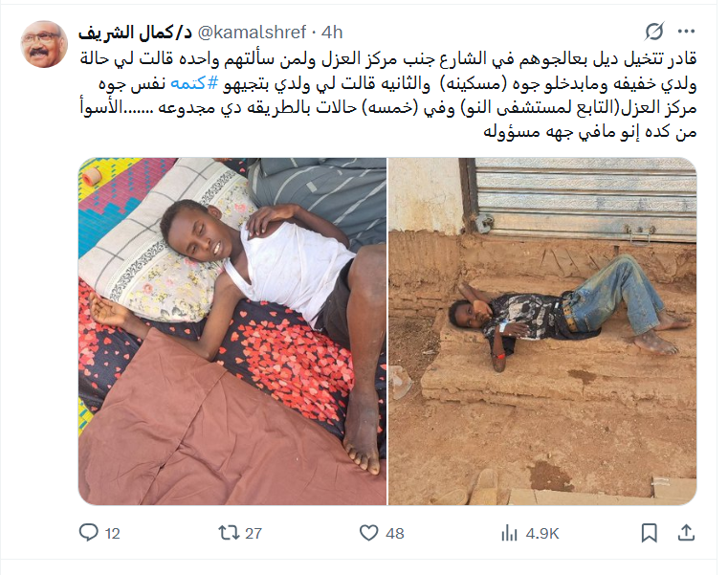The height and width of the screenshot is (575, 728).
Task: Click the like count 48
Action: 395,533
